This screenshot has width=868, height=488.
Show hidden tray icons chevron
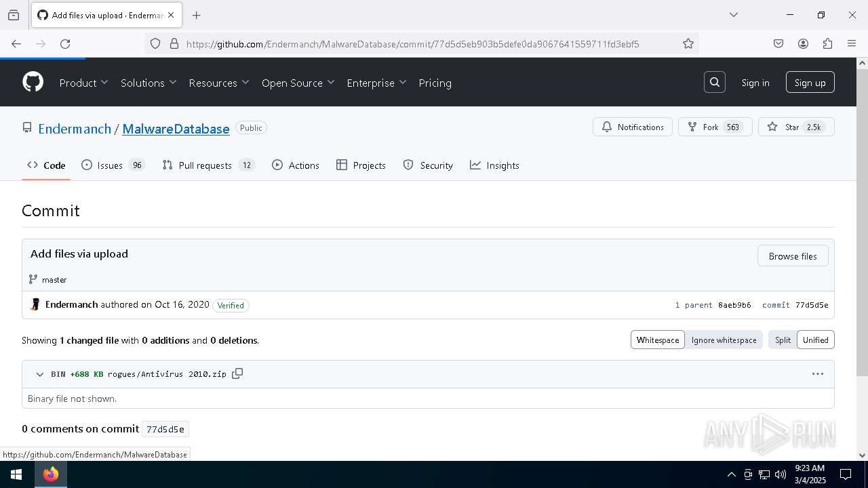[x=731, y=474]
